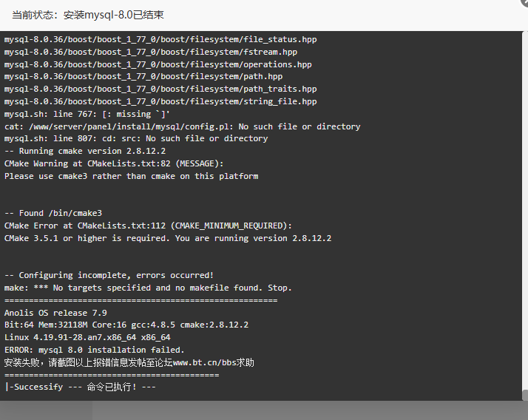The image size is (528, 420).
Task: Click the 'Found /bin/cmake3' log line
Action: point(53,213)
